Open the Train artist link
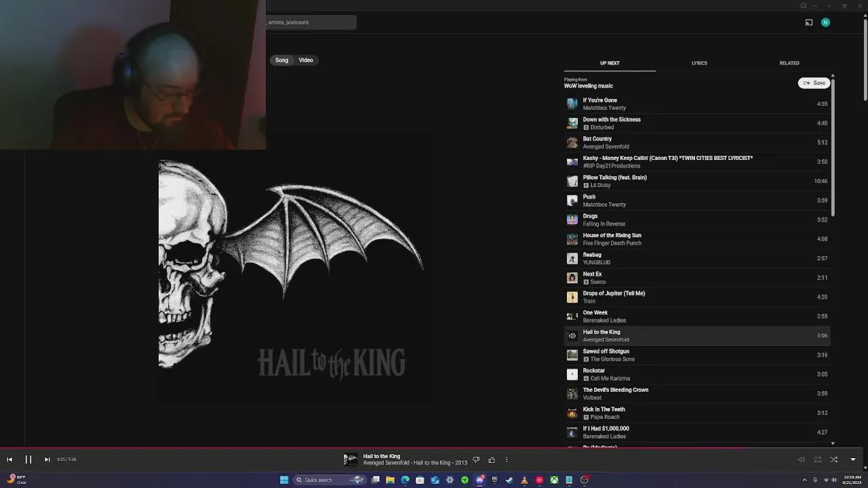 [x=589, y=302]
